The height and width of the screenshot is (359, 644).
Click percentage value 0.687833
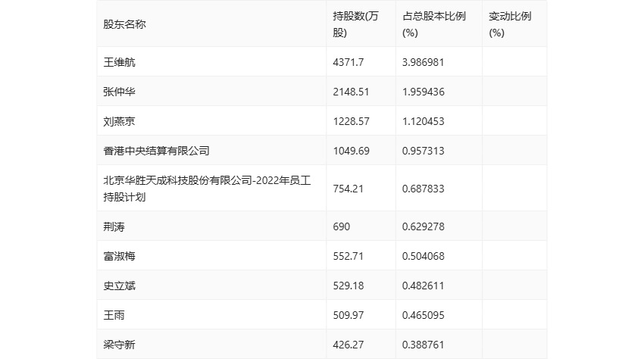(423, 189)
